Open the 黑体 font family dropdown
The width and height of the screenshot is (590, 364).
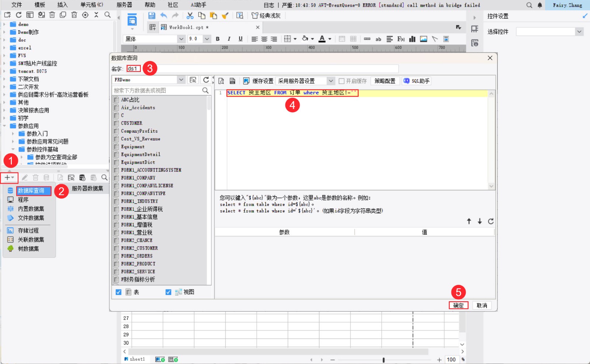tap(181, 39)
